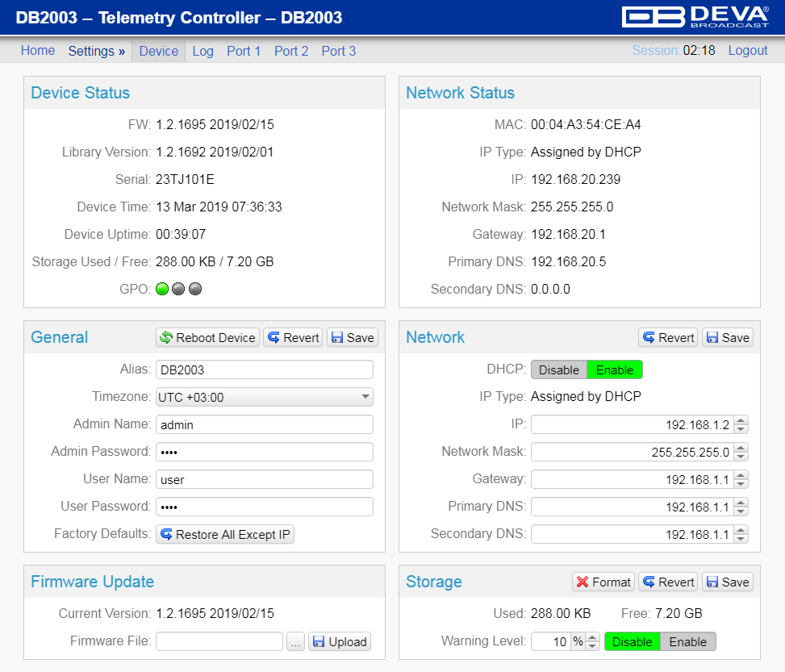
Task: Save the Network settings
Action: point(728,337)
